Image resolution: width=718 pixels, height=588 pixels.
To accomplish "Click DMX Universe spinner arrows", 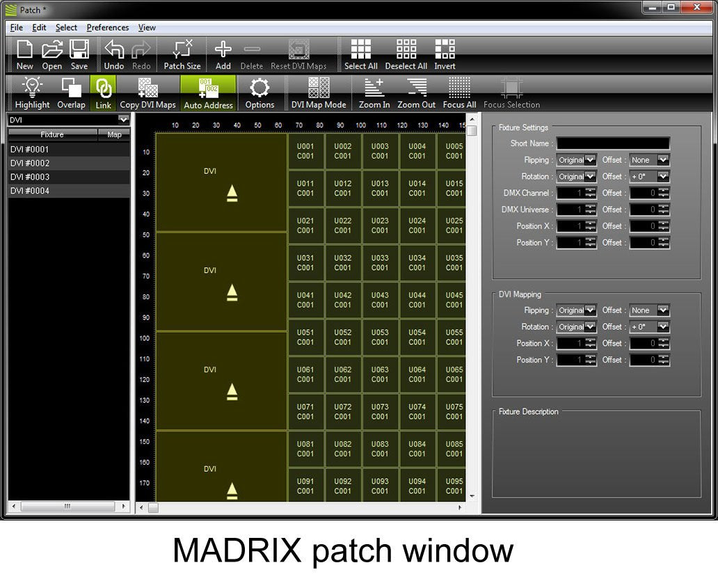I will tap(590, 209).
